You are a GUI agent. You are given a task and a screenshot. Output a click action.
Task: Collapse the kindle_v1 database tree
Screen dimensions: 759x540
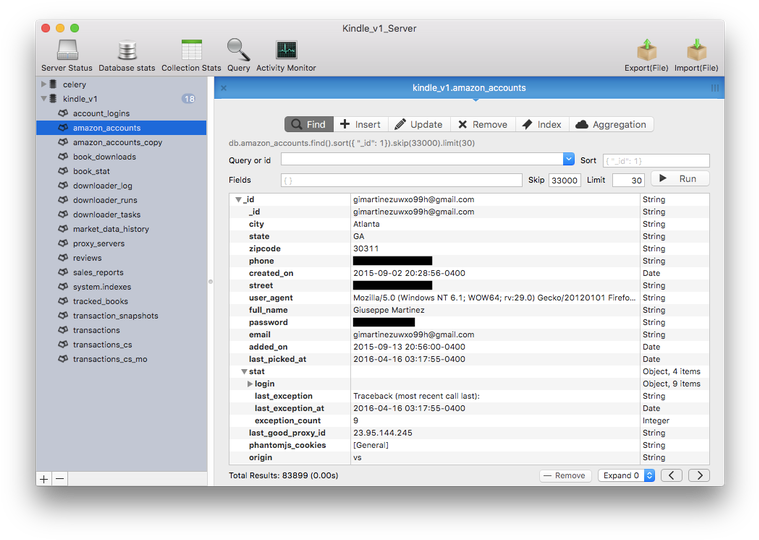[x=44, y=99]
